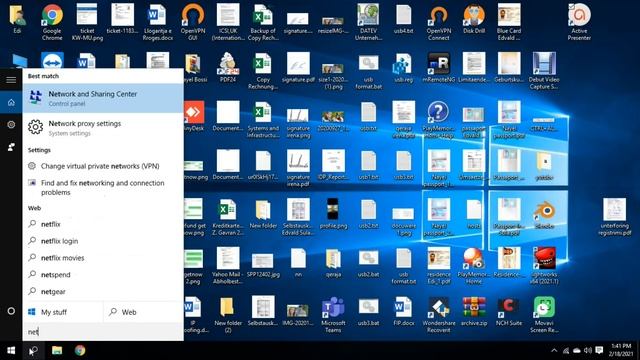This screenshot has width=640, height=360.
Task: Select the Blue Card Edvald desktop file
Action: 509,22
